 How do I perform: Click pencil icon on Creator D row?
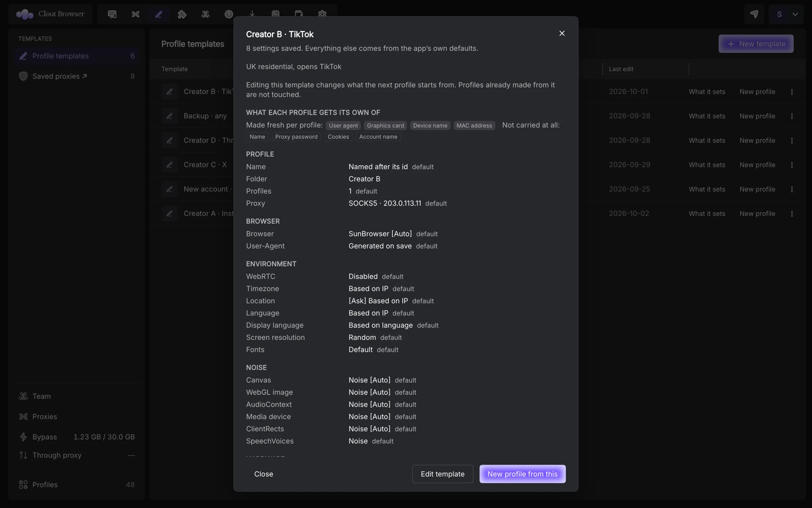click(x=170, y=140)
